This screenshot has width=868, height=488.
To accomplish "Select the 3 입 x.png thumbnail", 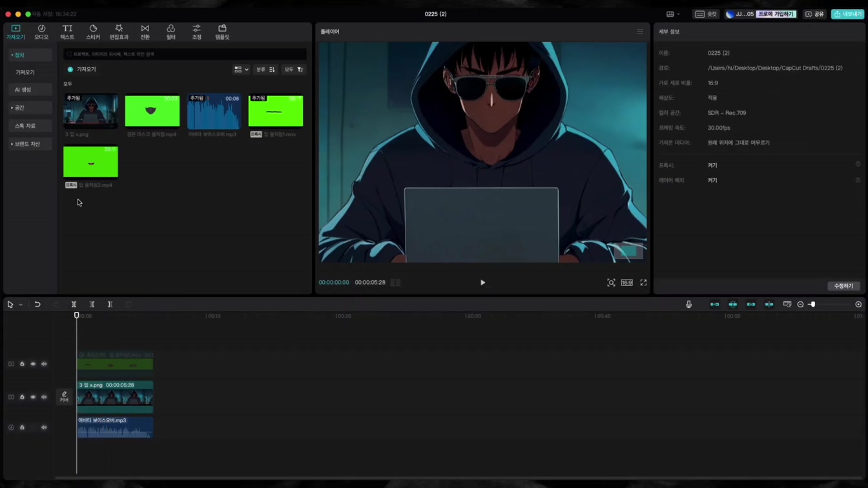I will 90,111.
